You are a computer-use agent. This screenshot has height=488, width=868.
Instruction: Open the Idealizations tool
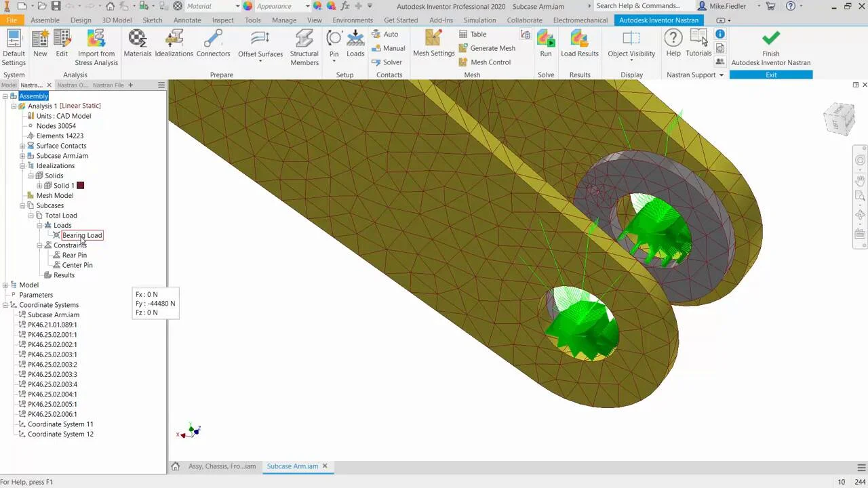click(174, 43)
